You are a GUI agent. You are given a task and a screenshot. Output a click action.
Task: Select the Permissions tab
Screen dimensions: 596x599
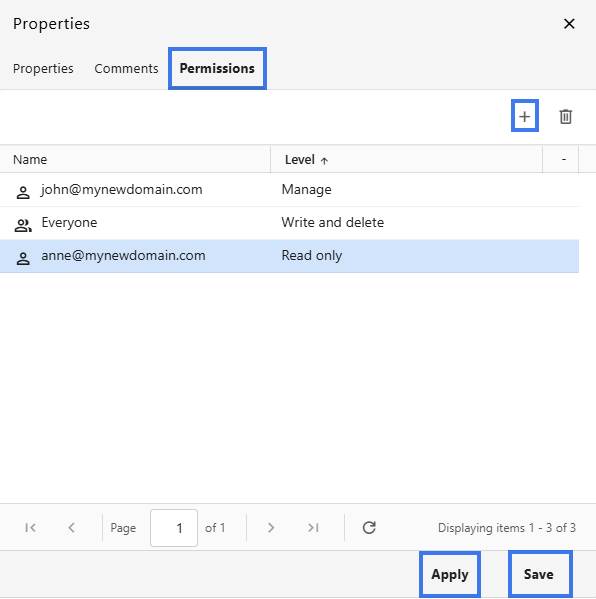tap(217, 68)
